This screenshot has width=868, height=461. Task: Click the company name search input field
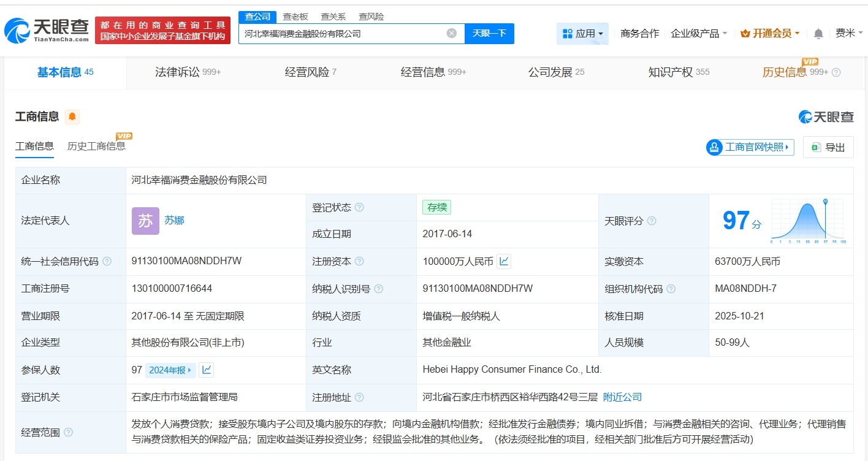[x=343, y=33]
